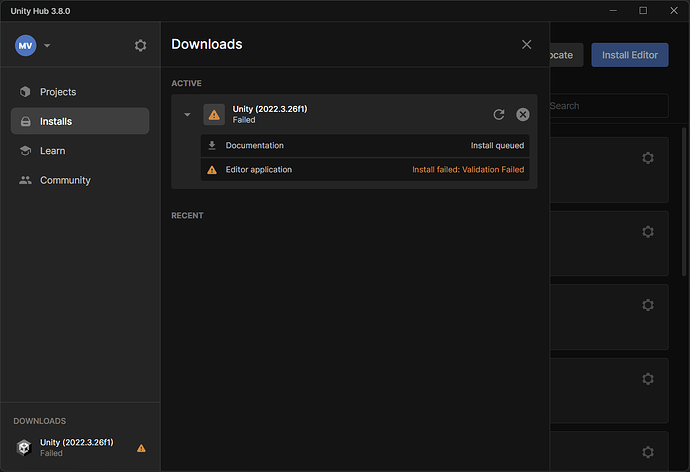
Task: Focus the installs Search field
Action: click(x=605, y=106)
